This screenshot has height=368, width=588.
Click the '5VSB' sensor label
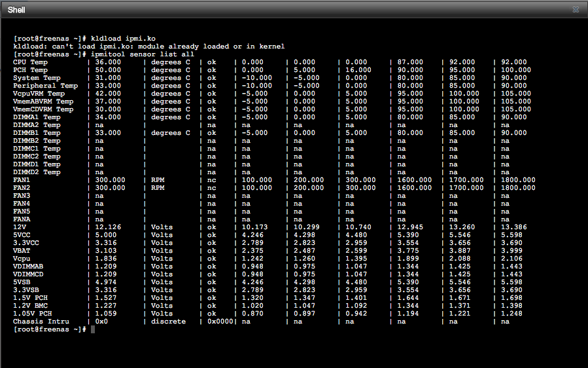pos(22,283)
